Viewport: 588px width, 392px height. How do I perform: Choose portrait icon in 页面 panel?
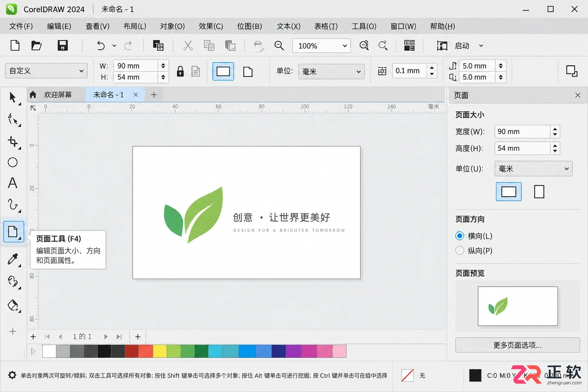[x=539, y=192]
